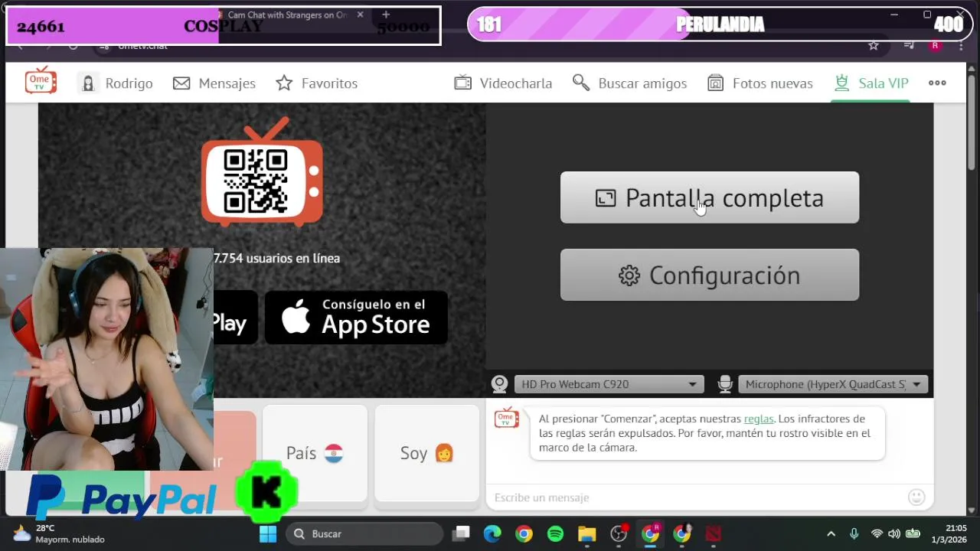980x551 pixels.
Task: Open the volume control in the tray
Action: pos(894,533)
